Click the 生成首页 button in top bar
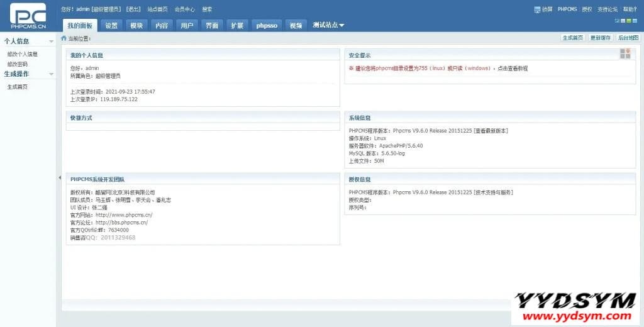Screen dimensions: 644x327 [x=572, y=38]
